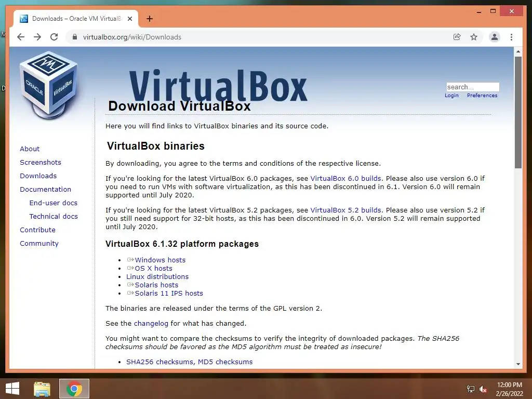Focus the site search box
The height and width of the screenshot is (399, 532).
(473, 87)
